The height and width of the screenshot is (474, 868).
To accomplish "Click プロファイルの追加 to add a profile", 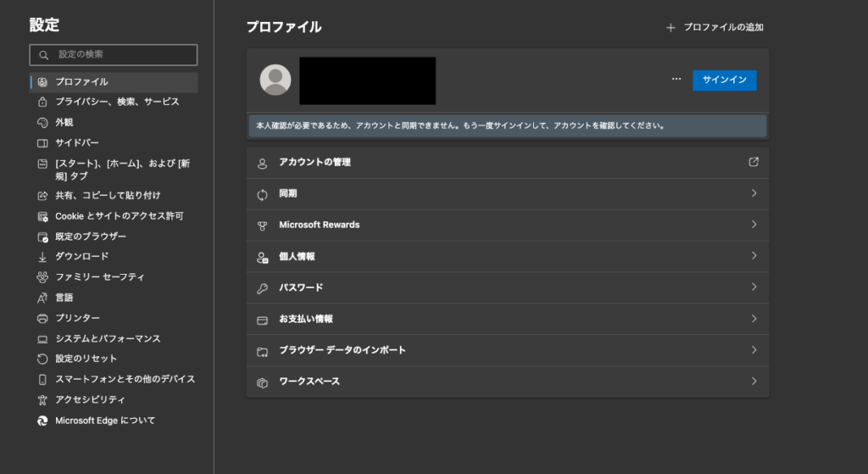I will (715, 27).
